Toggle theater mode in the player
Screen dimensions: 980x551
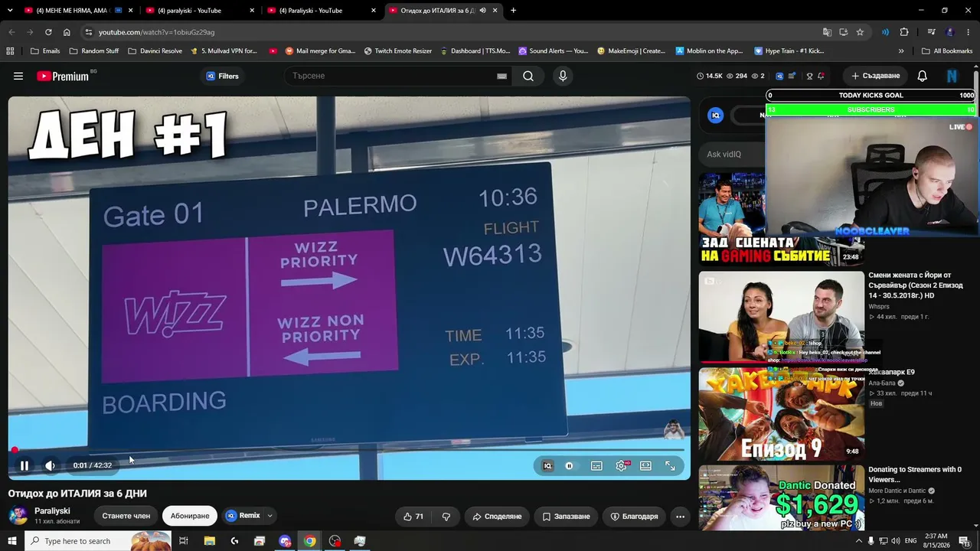(645, 465)
